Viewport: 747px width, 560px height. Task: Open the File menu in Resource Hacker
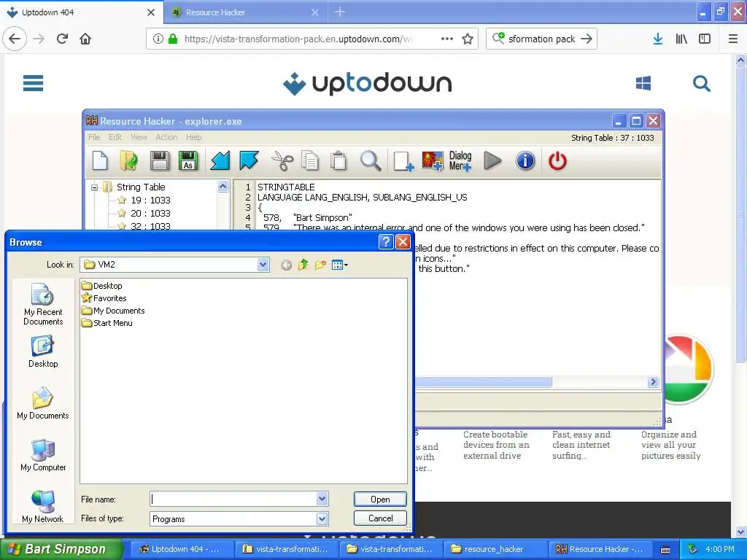(94, 137)
